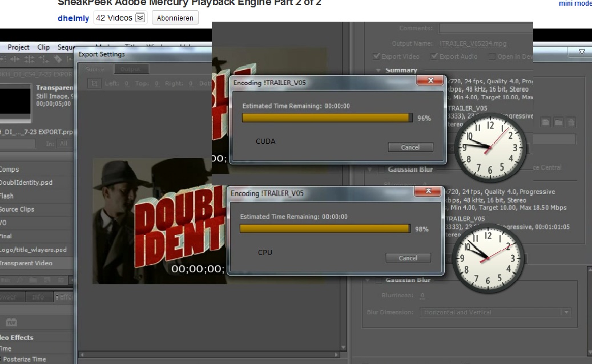Viewport: 592px width, 364px height.
Task: Open the Blur Dimension dropdown
Action: click(495, 312)
